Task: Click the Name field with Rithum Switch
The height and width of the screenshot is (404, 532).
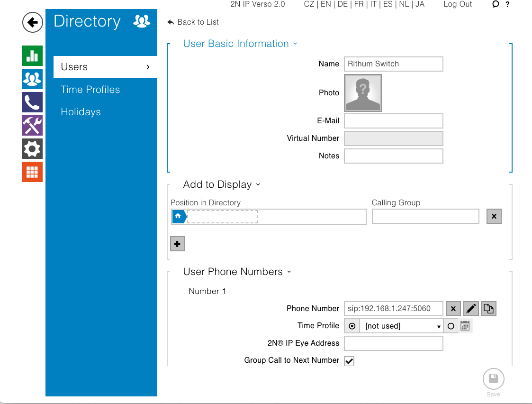Action: pos(394,64)
